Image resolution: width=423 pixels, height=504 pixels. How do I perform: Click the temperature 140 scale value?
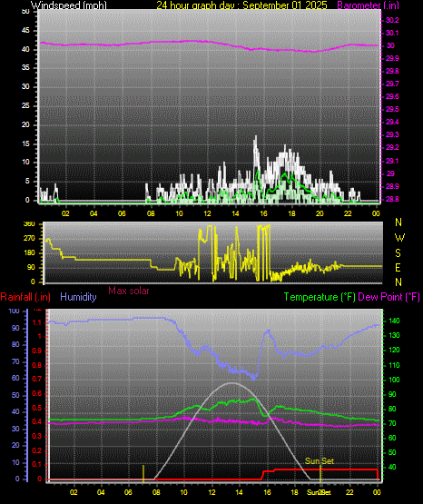pyautogui.click(x=394, y=321)
